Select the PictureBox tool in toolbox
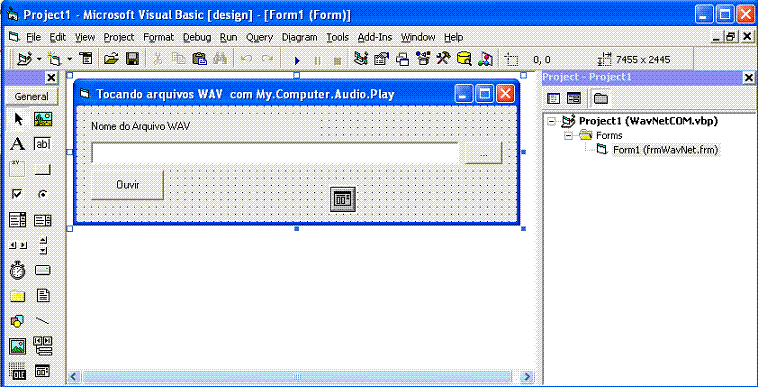This screenshot has height=387, width=758. pyautogui.click(x=43, y=119)
